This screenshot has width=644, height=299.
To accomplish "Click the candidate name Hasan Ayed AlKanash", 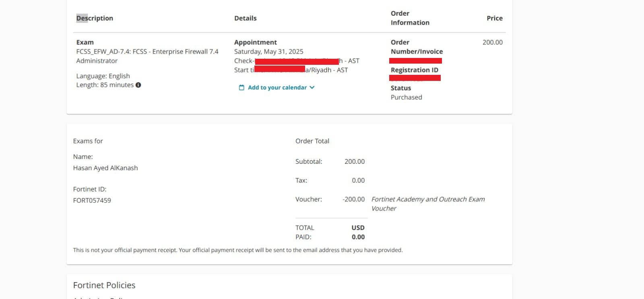I will (x=105, y=168).
